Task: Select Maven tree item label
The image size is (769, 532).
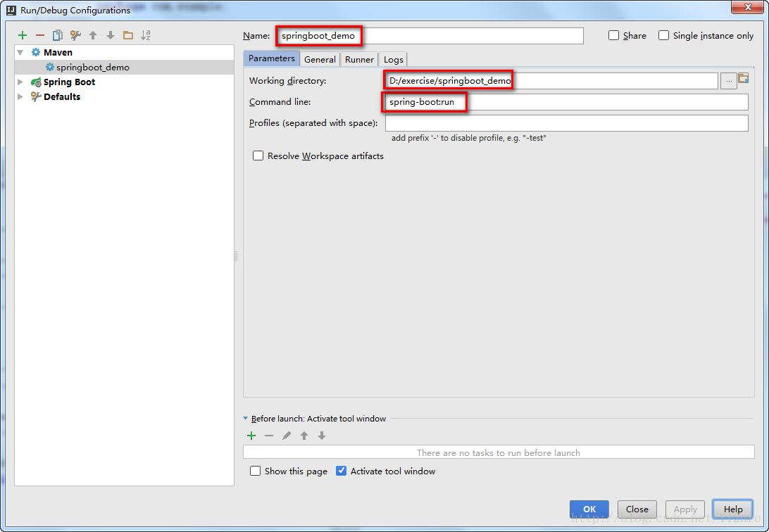Action: (58, 52)
